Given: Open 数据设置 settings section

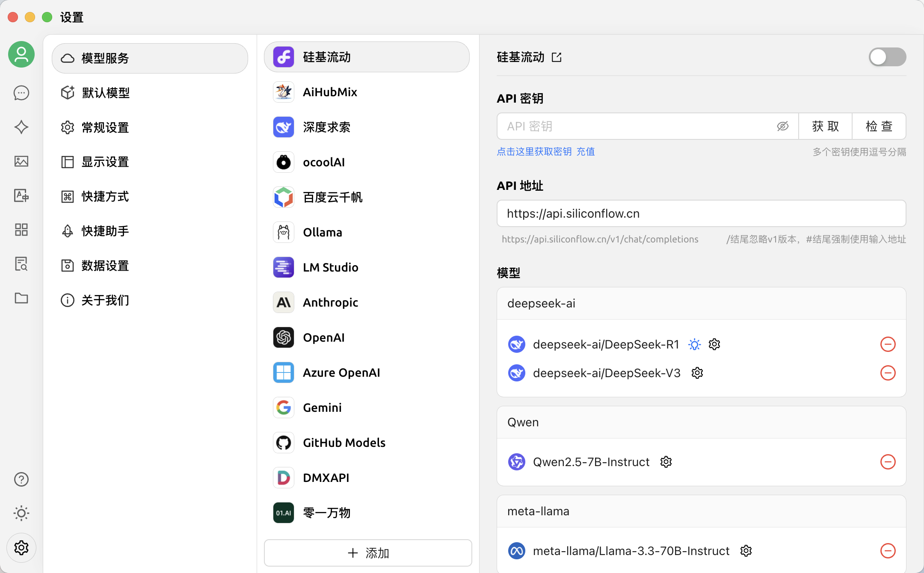Looking at the screenshot, I should pyautogui.click(x=150, y=266).
